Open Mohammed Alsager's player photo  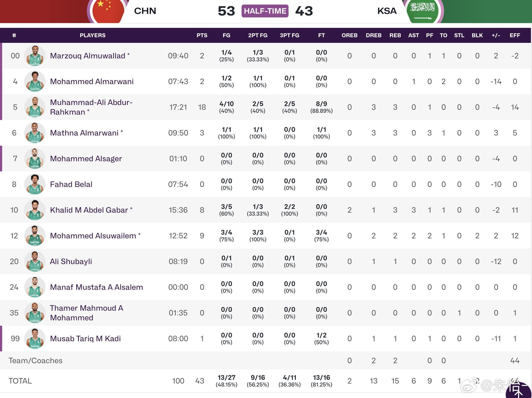tap(35, 159)
